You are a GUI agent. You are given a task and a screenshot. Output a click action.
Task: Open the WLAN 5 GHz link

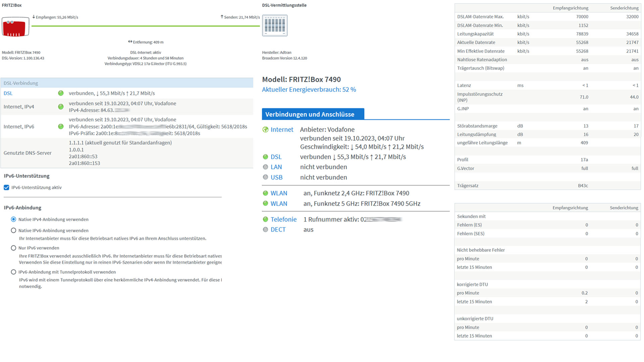(279, 203)
